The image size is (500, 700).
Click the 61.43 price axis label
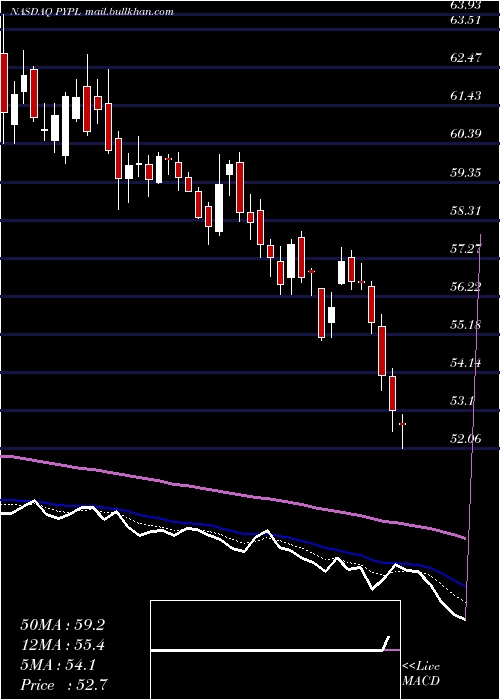click(x=466, y=96)
